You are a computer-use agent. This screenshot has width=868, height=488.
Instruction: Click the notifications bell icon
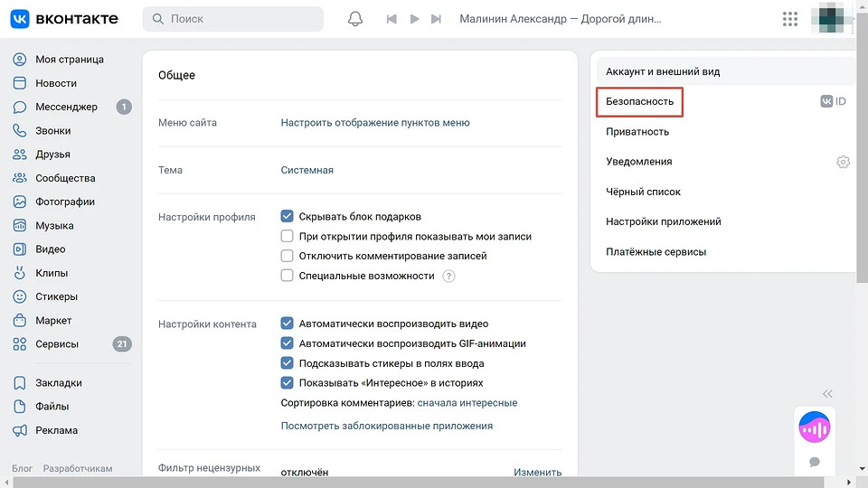tap(355, 19)
